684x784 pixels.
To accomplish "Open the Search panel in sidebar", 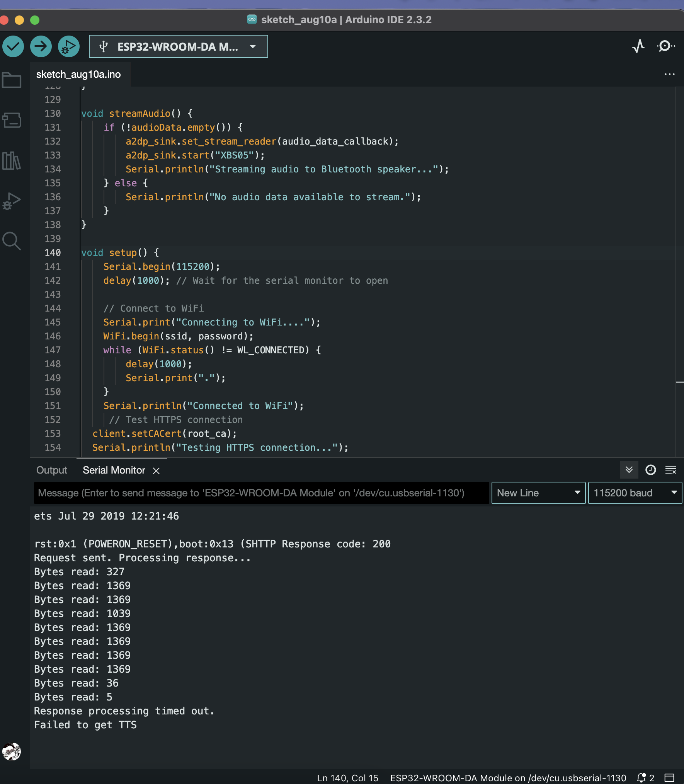I will coord(12,241).
